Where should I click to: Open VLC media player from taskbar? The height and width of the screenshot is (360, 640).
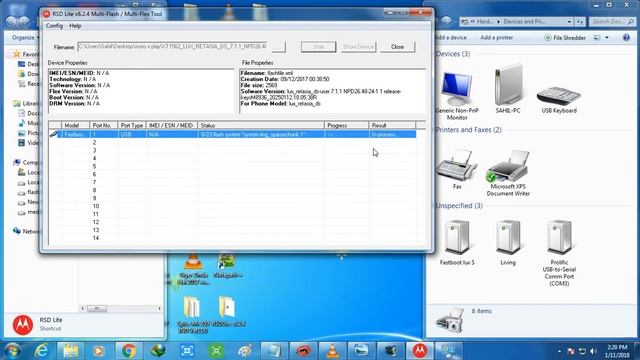(x=333, y=351)
